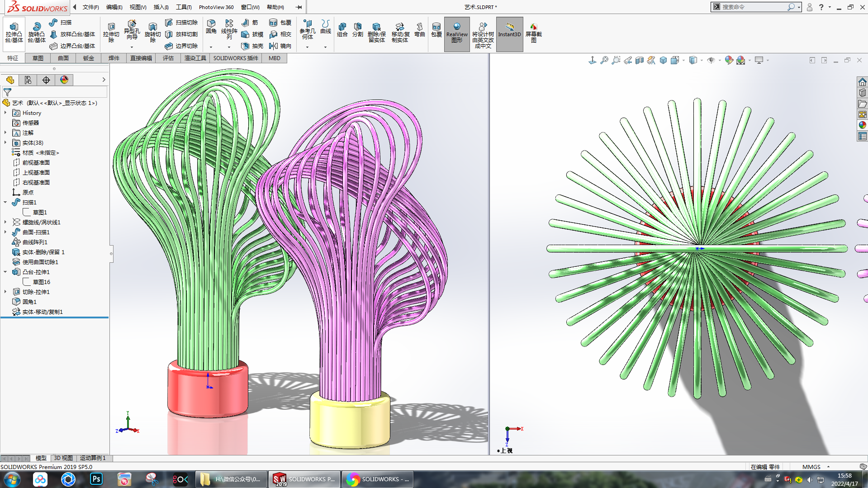This screenshot has height=488, width=868.
Task: Collapse the 凸台-拉伸1 feature node
Action: pyautogui.click(x=5, y=272)
